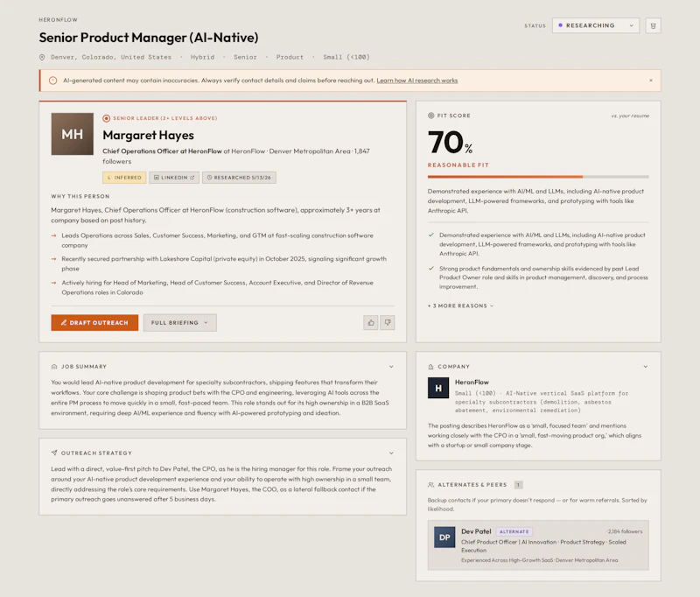Click the 'Small (<100)' job tag
700x597 pixels.
click(346, 57)
